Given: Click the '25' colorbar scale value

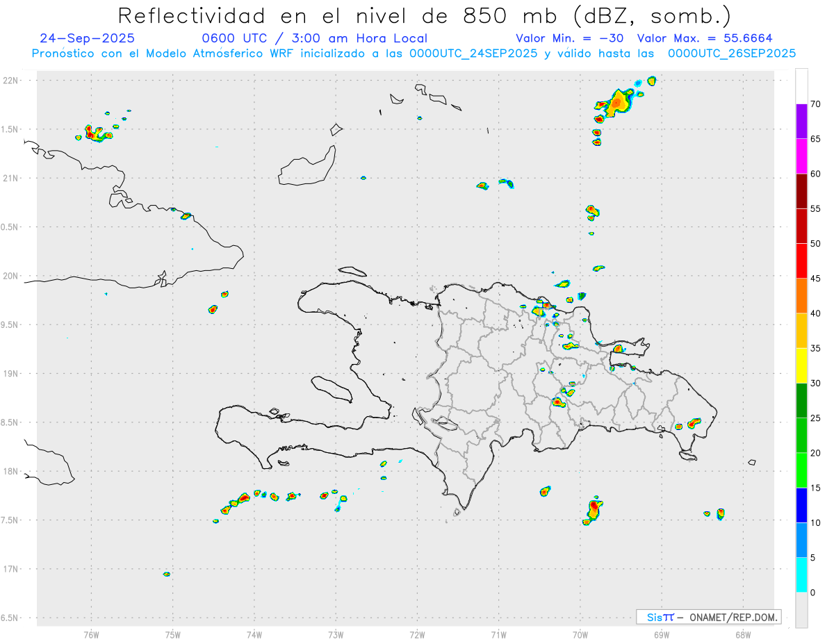Looking at the screenshot, I should click(x=816, y=418).
